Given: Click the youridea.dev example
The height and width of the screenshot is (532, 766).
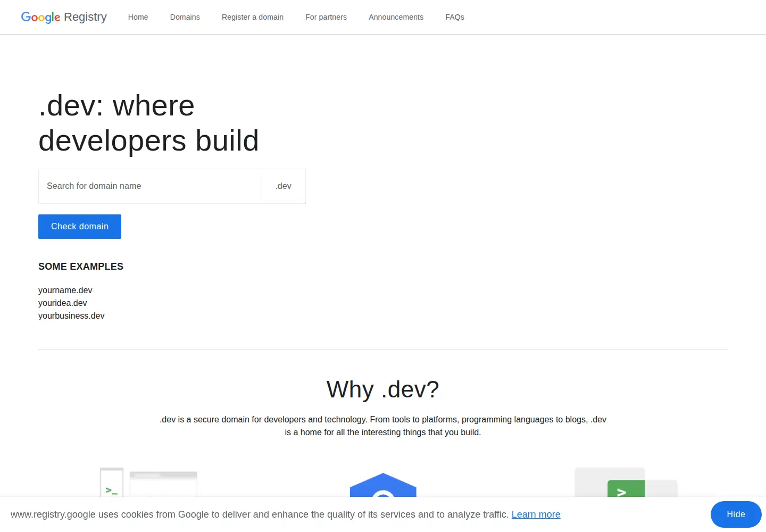Looking at the screenshot, I should (63, 303).
